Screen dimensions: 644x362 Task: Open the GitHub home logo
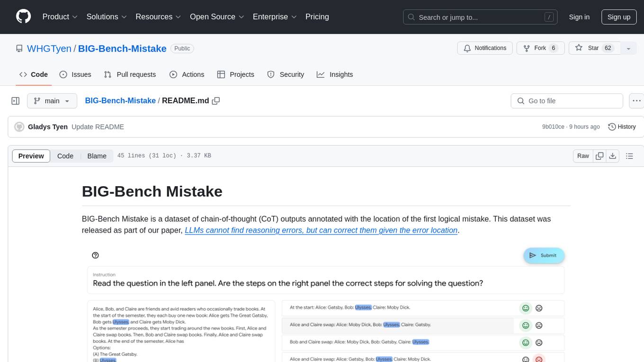(24, 17)
